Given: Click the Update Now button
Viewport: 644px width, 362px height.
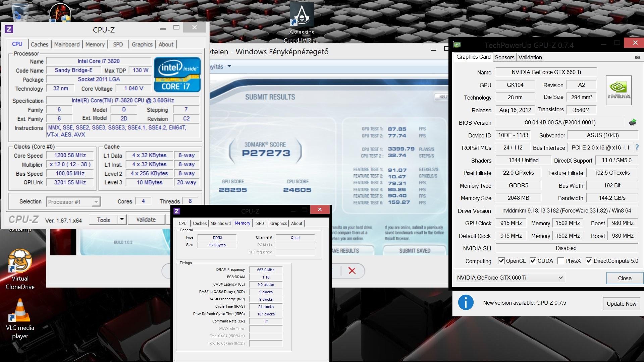Looking at the screenshot, I should [621, 303].
